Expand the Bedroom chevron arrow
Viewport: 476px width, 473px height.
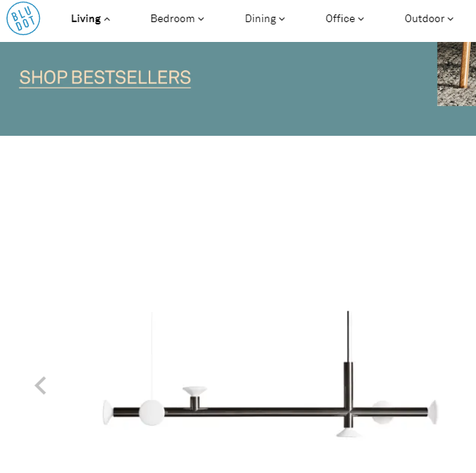point(201,19)
